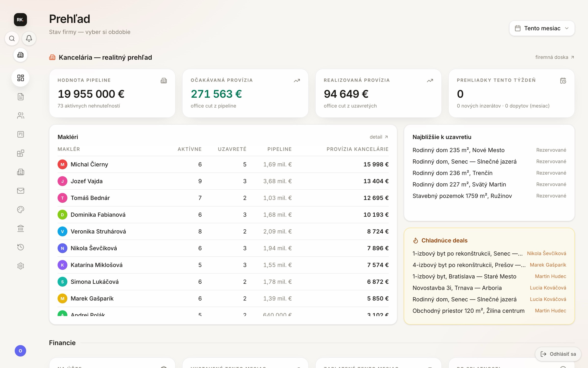The height and width of the screenshot is (368, 588).
Task: Click calendar-clock icon on Prehliadky card
Action: tap(563, 81)
